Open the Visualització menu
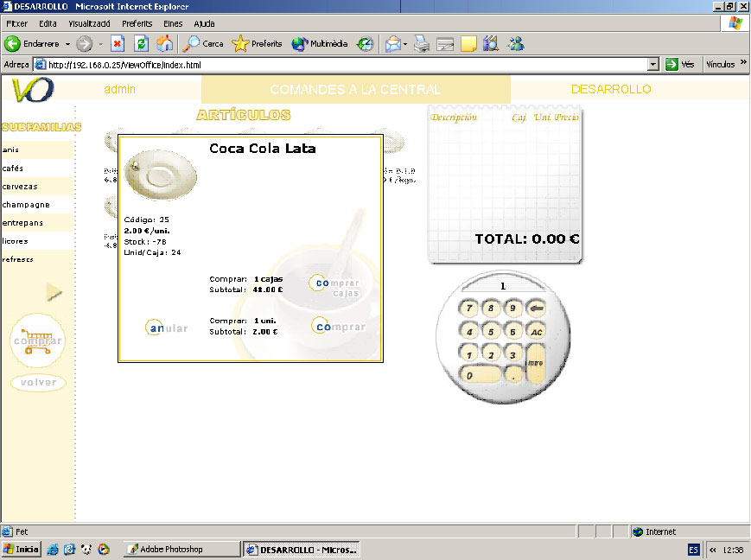This screenshot has height=560, width=751. point(90,23)
